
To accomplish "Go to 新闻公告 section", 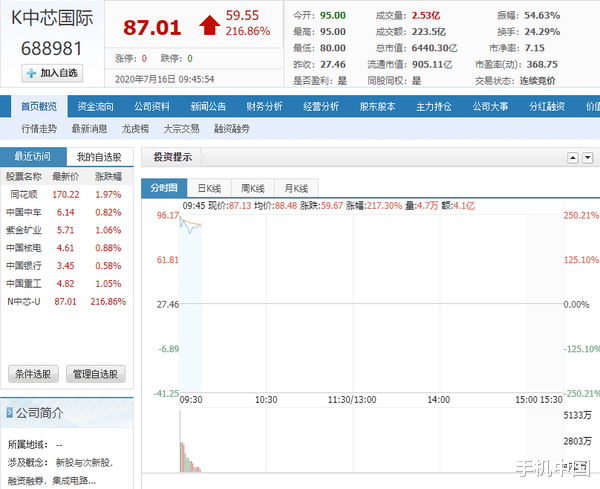I will tap(208, 106).
